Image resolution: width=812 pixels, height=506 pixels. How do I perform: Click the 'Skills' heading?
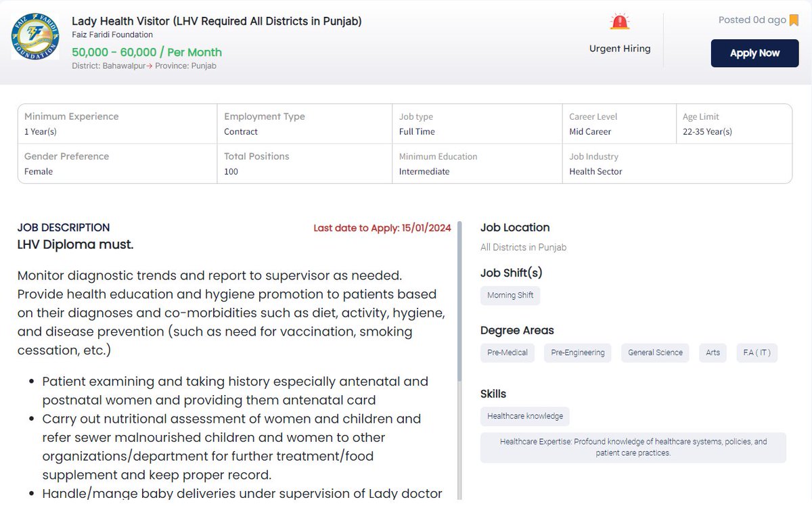click(x=493, y=394)
